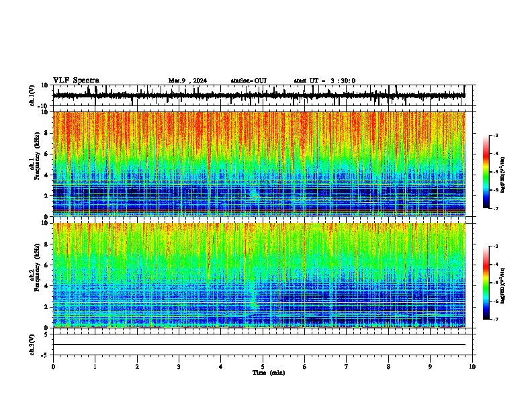Image resolution: width=532 pixels, height=411 pixels.
Task: Click time-axis tick label "2"
Action: 137,367
